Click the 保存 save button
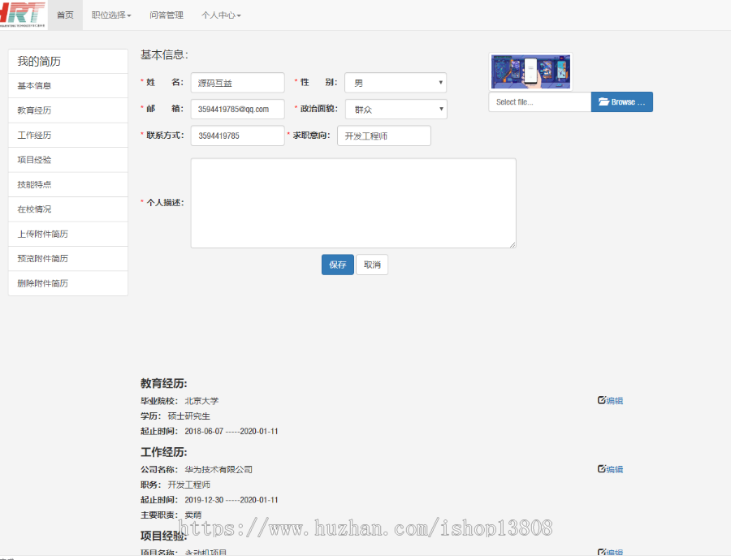731x560 pixels. [x=337, y=265]
